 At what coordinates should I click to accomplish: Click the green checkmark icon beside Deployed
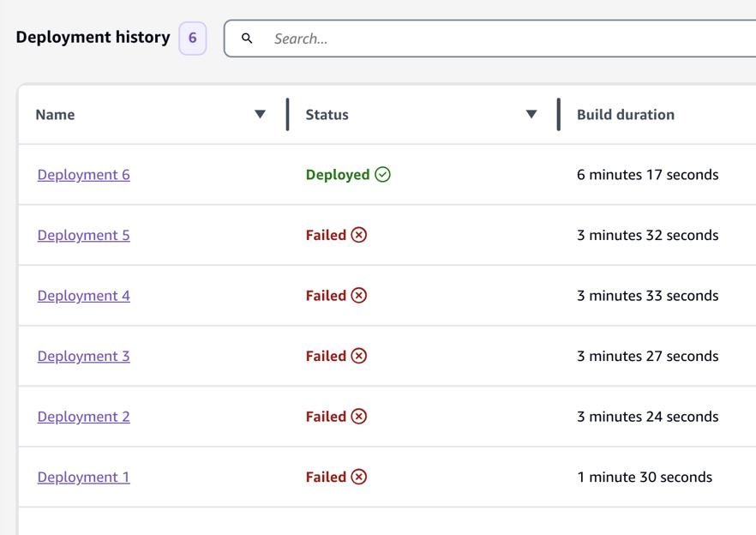tap(383, 174)
